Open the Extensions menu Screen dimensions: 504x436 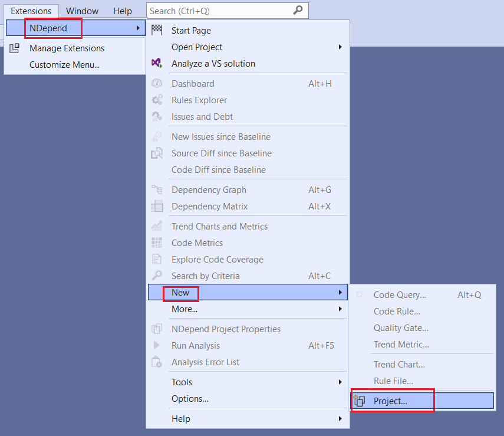pyautogui.click(x=31, y=11)
